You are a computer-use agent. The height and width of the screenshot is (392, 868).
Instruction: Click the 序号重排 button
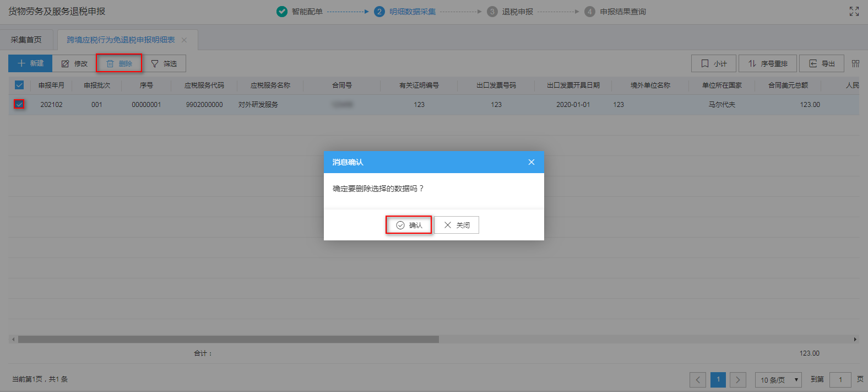click(x=768, y=63)
